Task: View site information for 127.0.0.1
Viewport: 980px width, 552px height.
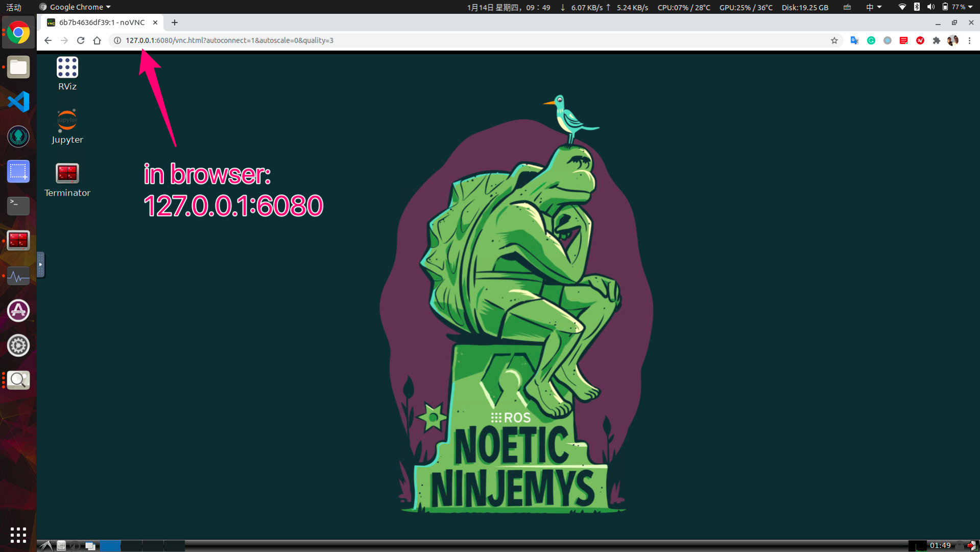Action: click(117, 40)
